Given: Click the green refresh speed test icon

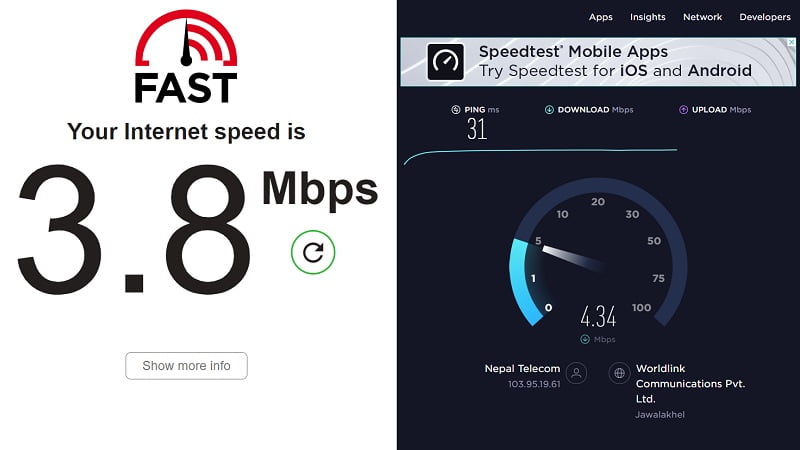Looking at the screenshot, I should point(313,252).
